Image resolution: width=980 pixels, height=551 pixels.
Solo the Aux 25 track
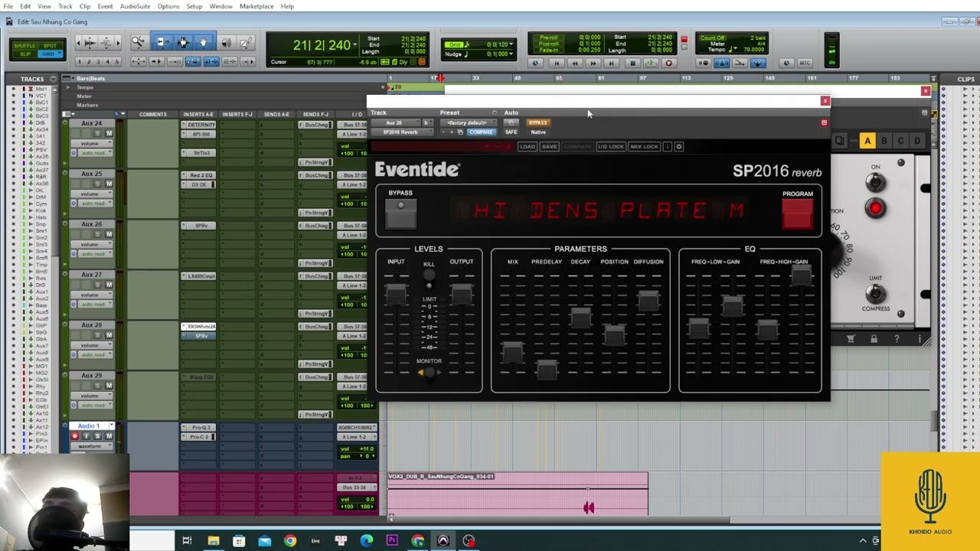coord(98,184)
